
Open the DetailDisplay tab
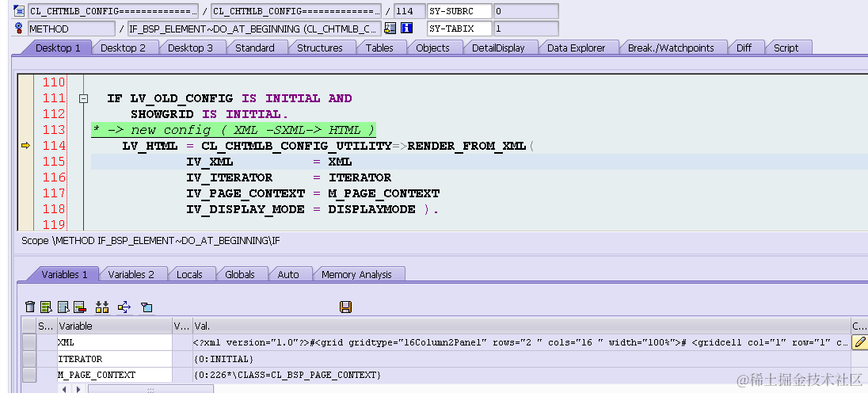[498, 48]
